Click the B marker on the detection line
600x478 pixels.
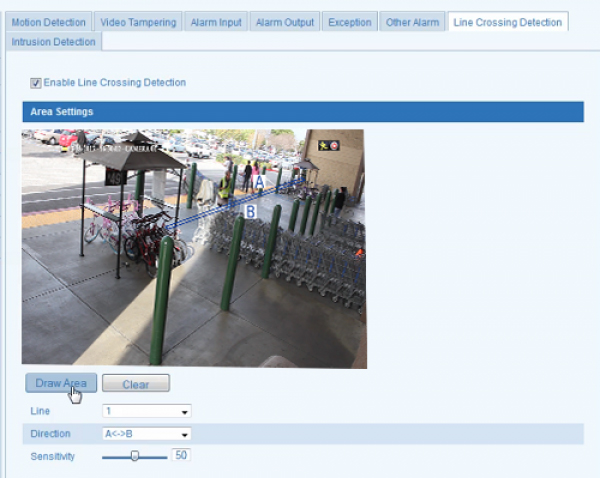(x=250, y=211)
